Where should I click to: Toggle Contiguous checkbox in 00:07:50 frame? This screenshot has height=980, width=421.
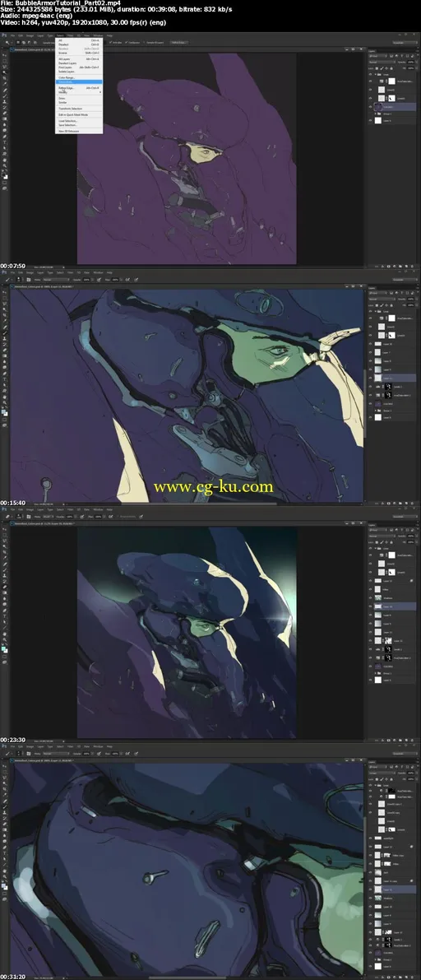[x=126, y=43]
